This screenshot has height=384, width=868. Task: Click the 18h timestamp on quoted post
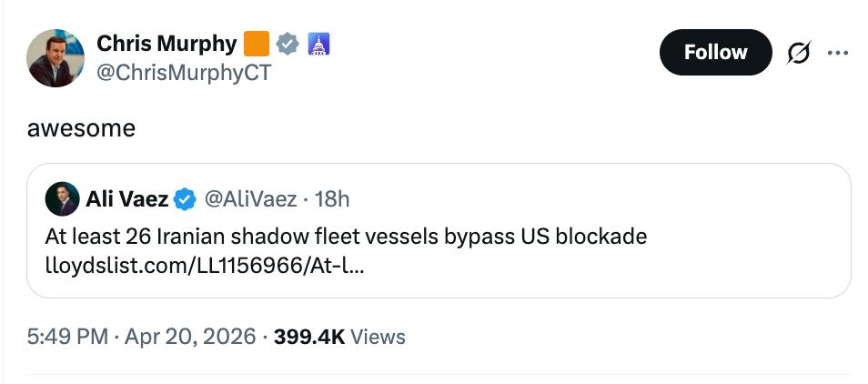pyautogui.click(x=330, y=197)
